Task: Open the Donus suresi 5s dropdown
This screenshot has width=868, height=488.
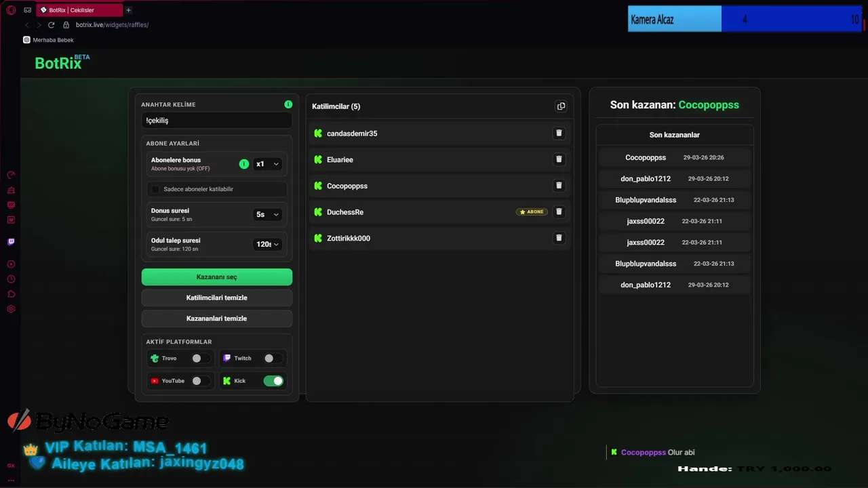Action: 267,214
